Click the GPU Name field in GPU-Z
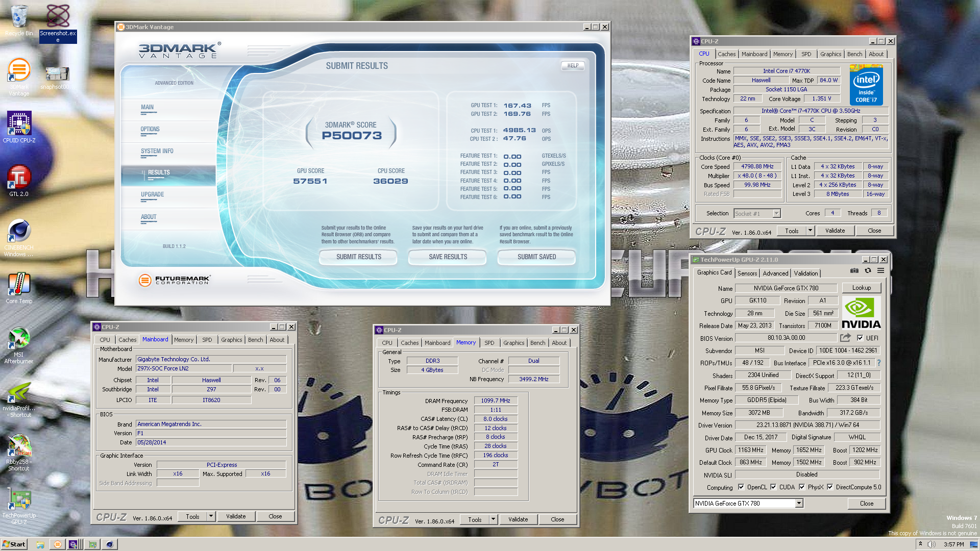Image resolution: width=980 pixels, height=551 pixels. (x=786, y=288)
